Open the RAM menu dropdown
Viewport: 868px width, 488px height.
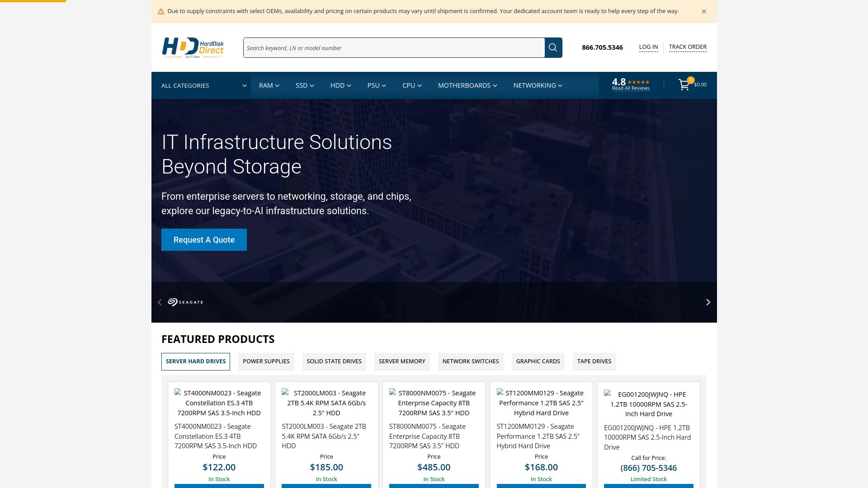(269, 85)
